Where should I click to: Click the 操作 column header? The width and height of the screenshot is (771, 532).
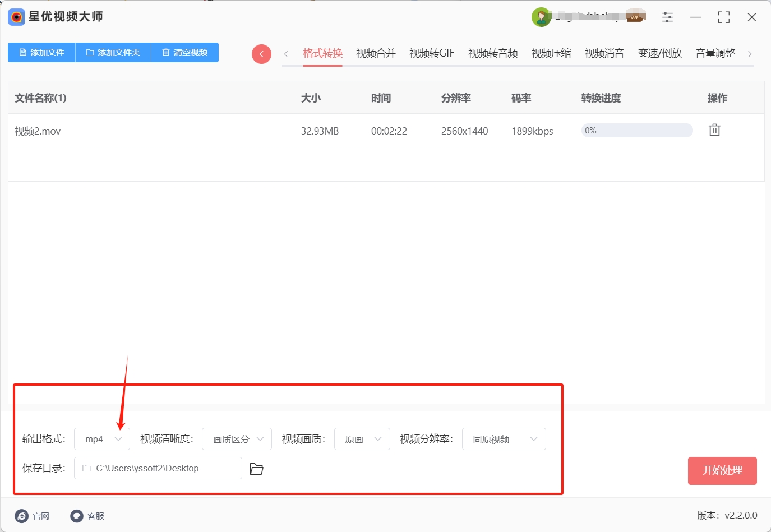(x=717, y=98)
